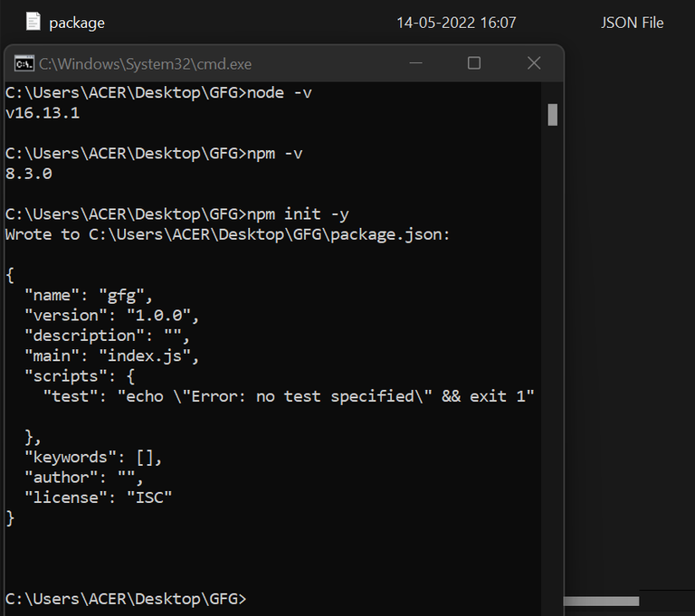Click the cmd window vertical scrollbar thumb
This screenshot has width=695, height=616.
pos(552,115)
